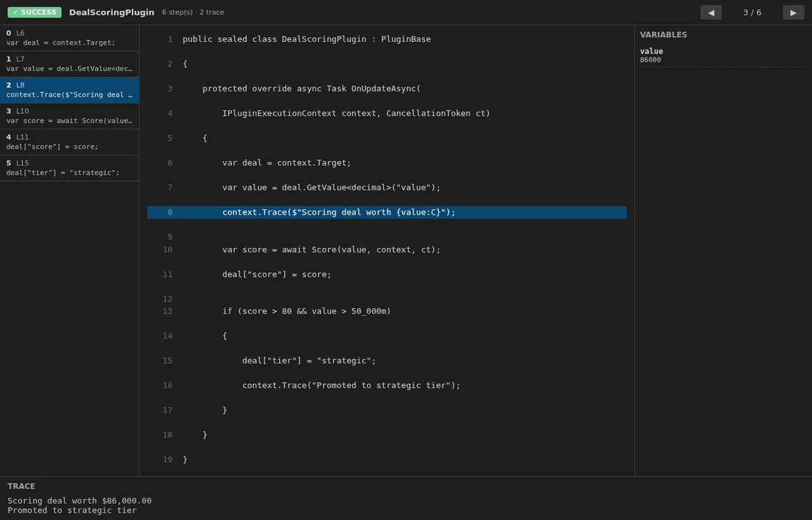
Task: Select step 5 'deal["tier"] = "strategic";'
Action: (x=70, y=168)
